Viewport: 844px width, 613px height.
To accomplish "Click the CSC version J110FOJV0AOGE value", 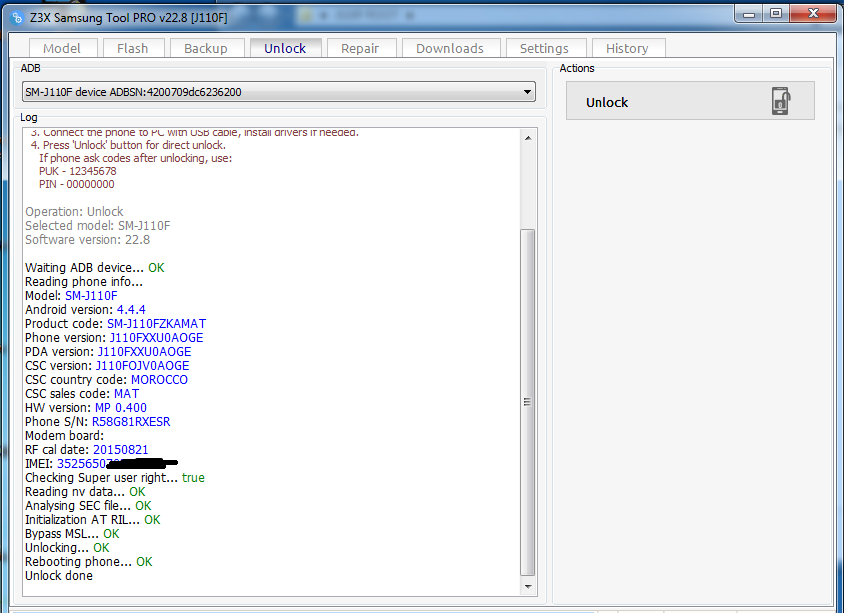I will coord(142,365).
